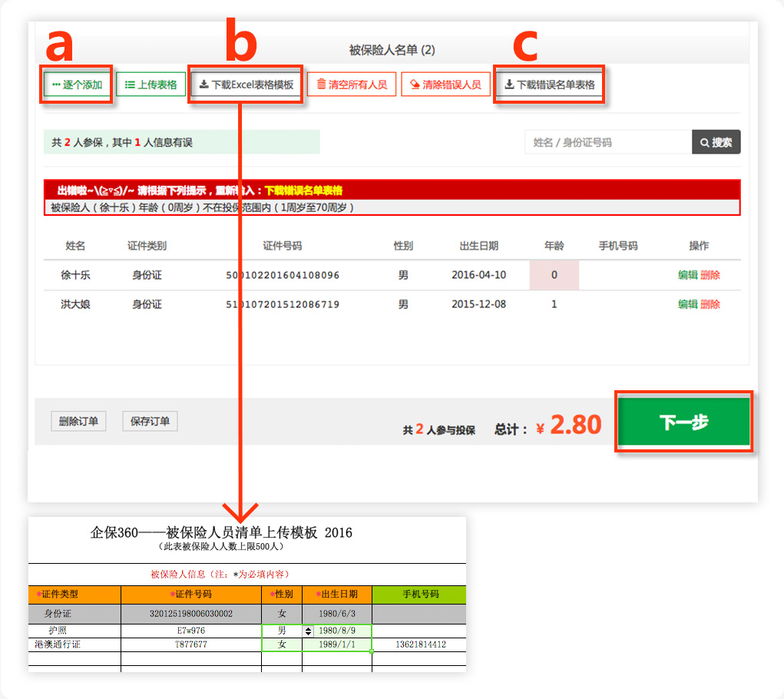The width and height of the screenshot is (784, 699).
Task: Click the name / ID number search field
Action: 608,142
